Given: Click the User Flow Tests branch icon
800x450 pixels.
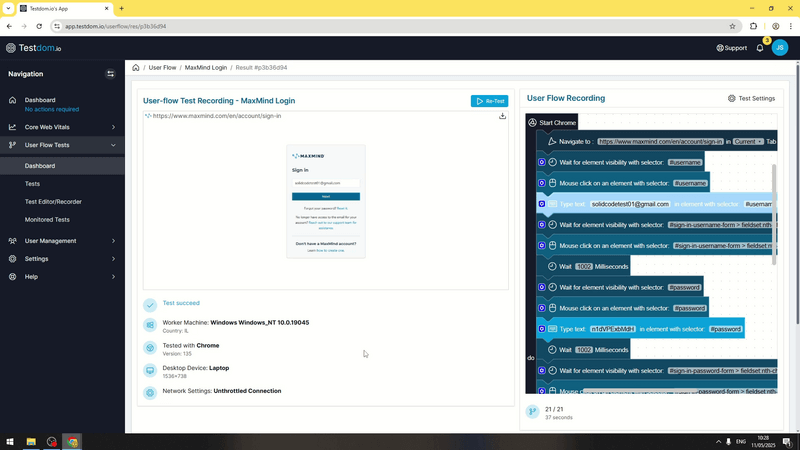Looking at the screenshot, I should point(12,145).
